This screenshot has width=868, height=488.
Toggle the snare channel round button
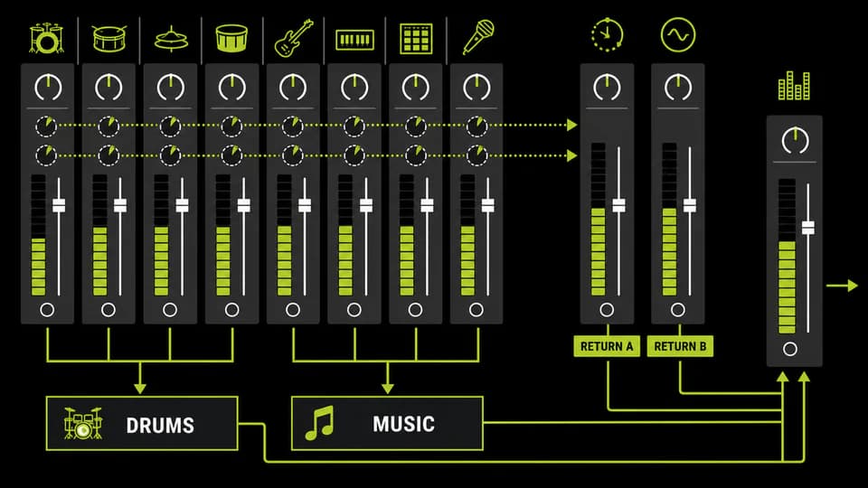click(x=108, y=310)
